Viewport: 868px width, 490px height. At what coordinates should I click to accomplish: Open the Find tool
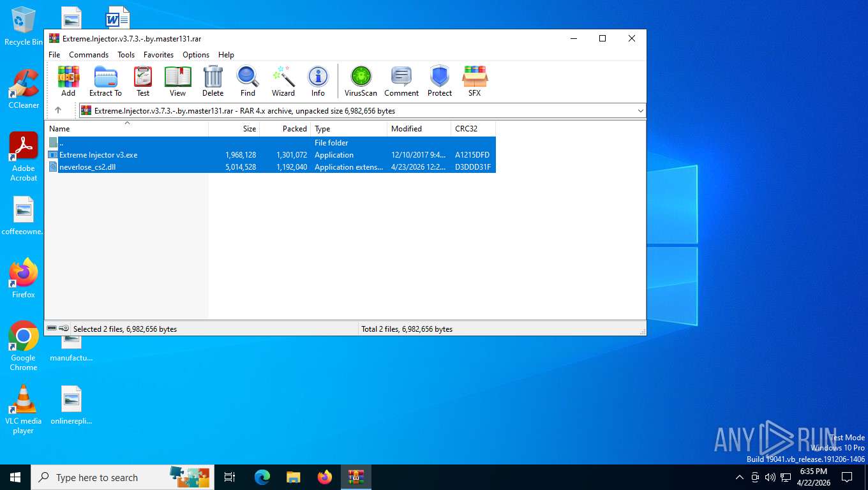pos(248,81)
